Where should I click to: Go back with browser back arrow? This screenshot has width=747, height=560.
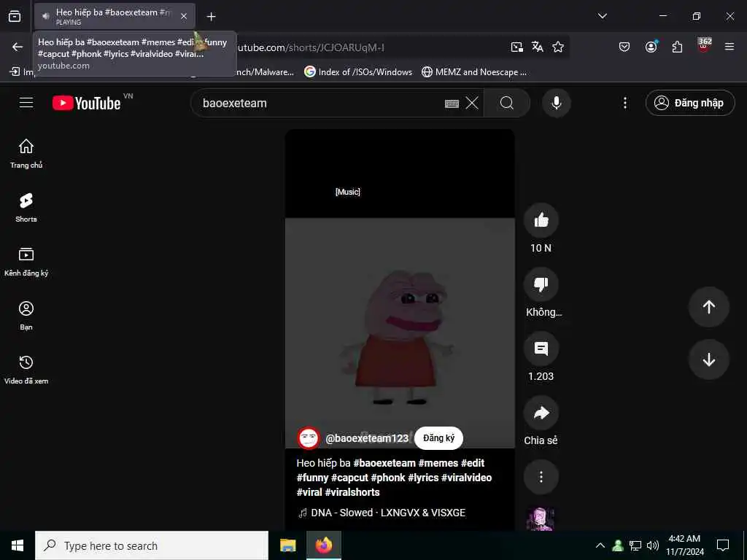click(18, 47)
